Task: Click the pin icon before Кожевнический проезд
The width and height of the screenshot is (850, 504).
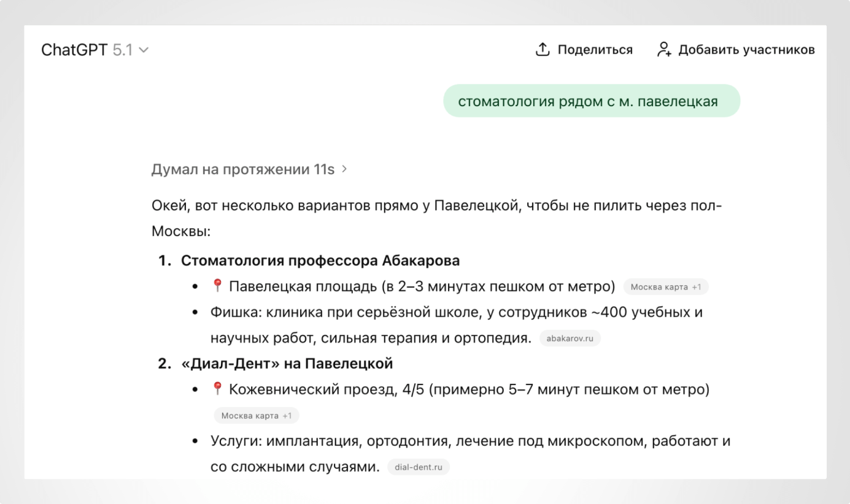Action: [x=218, y=388]
